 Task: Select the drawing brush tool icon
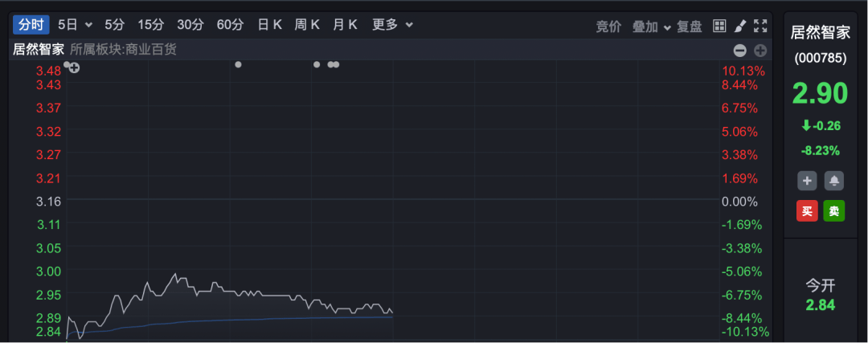[x=740, y=26]
